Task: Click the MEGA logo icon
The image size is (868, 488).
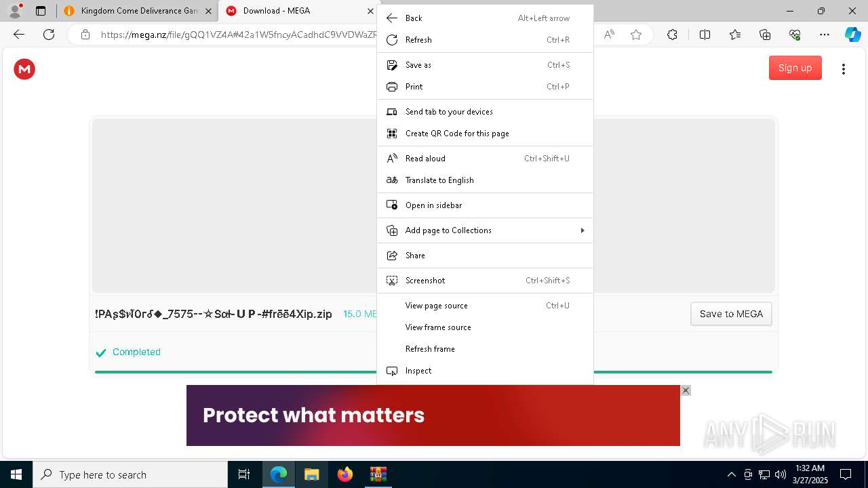Action: [24, 68]
